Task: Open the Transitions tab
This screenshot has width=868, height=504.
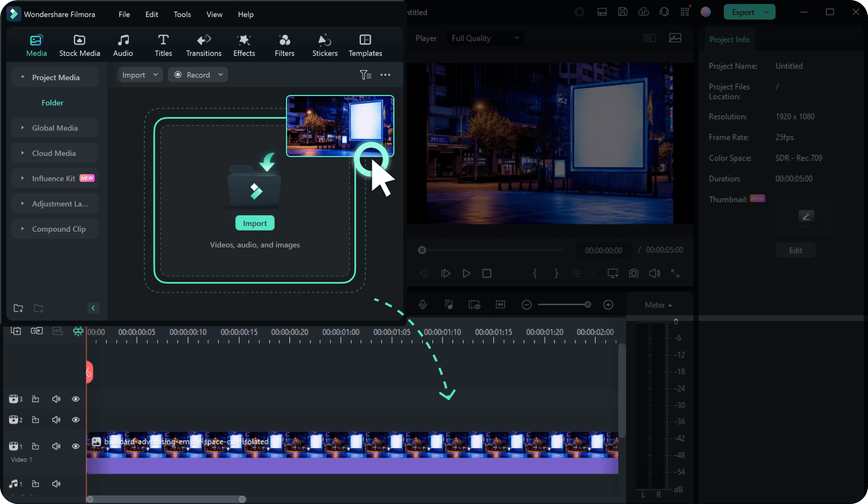Action: (x=203, y=46)
